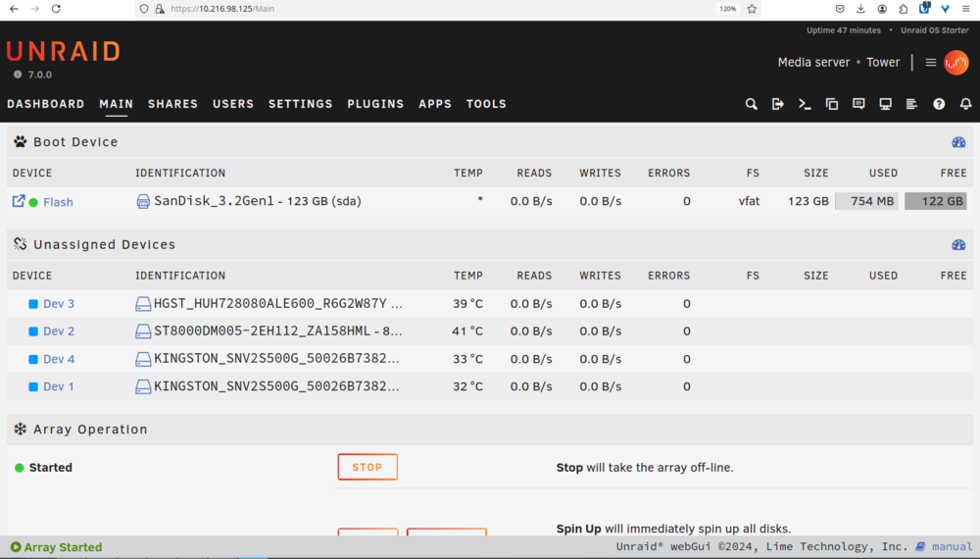This screenshot has width=980, height=559.
Task: Click the Dev 3 temperature 39 °C
Action: click(467, 304)
